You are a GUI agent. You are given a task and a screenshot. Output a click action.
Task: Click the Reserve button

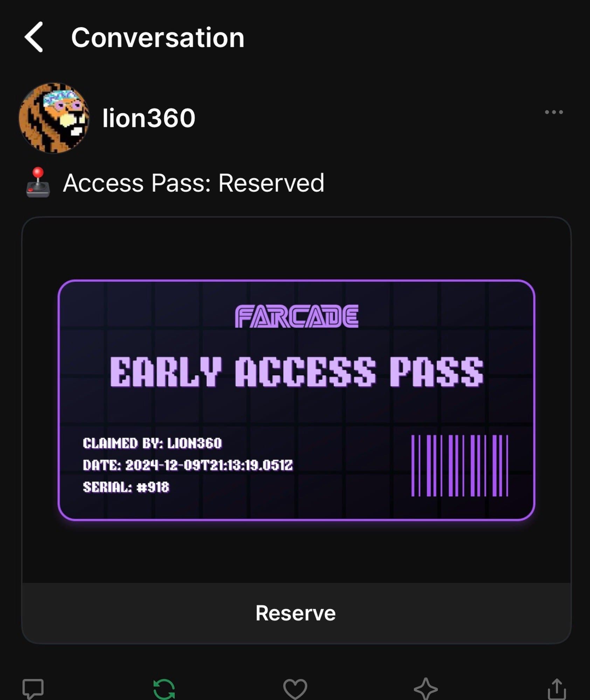coord(296,613)
